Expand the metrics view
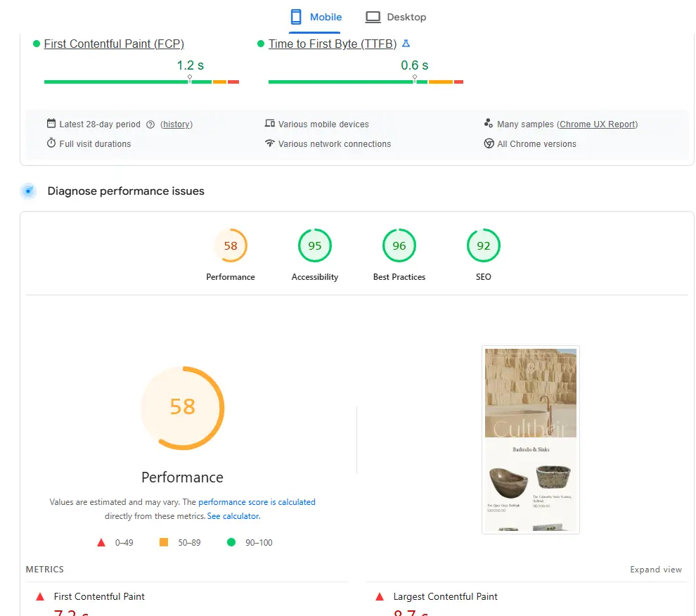 click(656, 570)
